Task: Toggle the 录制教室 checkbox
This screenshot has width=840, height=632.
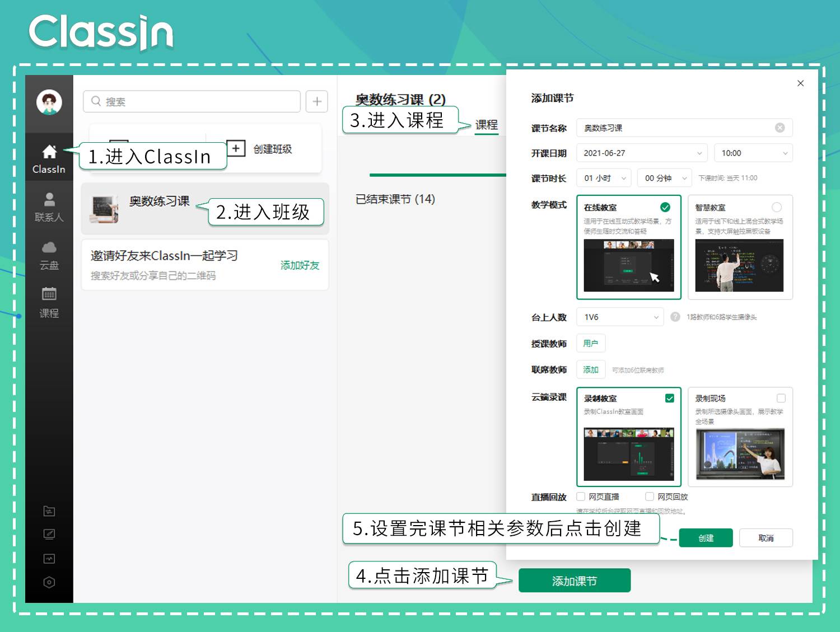Action: pos(669,398)
